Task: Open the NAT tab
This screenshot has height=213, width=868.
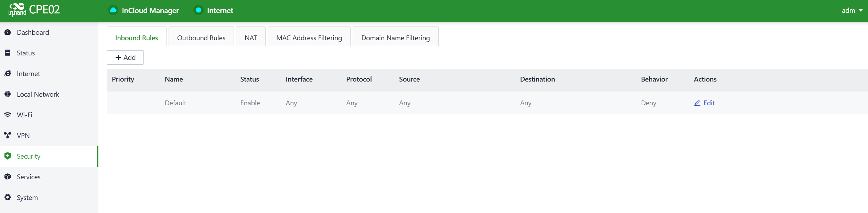Action: click(x=250, y=38)
